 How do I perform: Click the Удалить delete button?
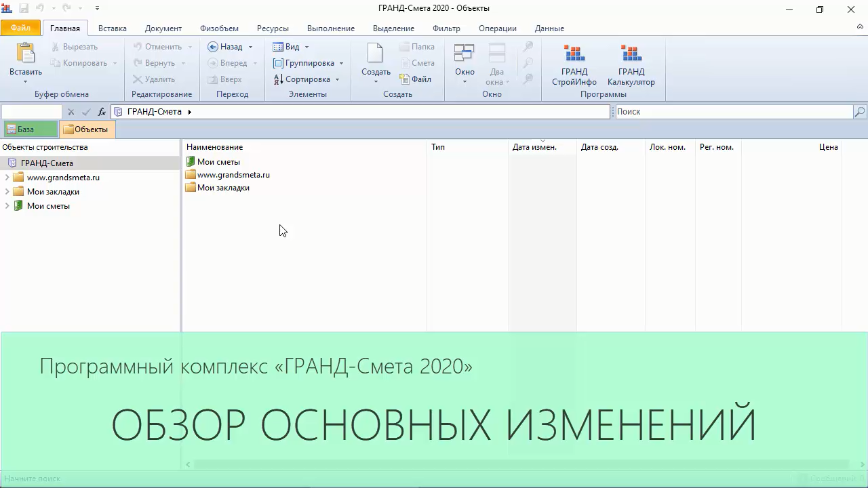(154, 79)
